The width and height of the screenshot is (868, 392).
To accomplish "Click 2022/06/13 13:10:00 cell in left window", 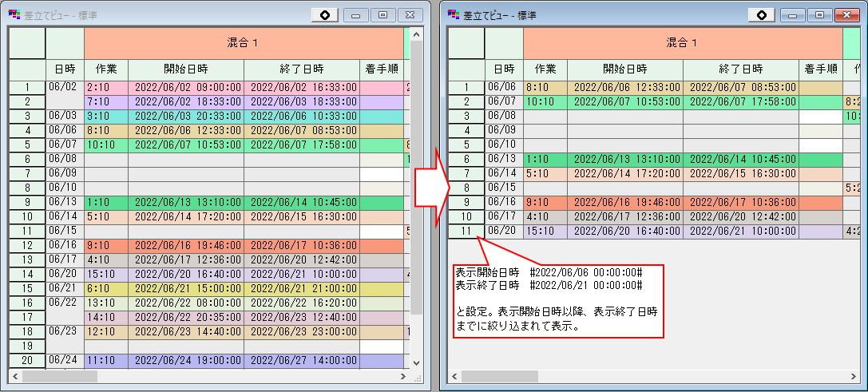I will click(x=186, y=204).
